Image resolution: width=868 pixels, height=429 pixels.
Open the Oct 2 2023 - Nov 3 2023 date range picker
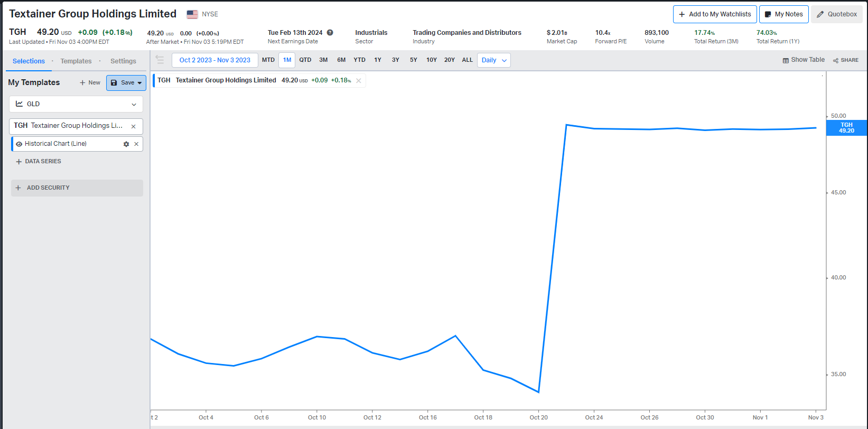[x=215, y=60]
